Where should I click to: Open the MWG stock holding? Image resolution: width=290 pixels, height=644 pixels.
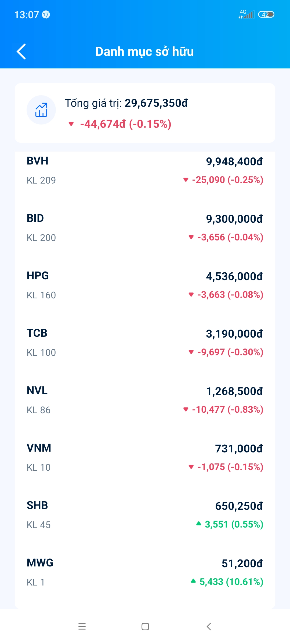145,572
